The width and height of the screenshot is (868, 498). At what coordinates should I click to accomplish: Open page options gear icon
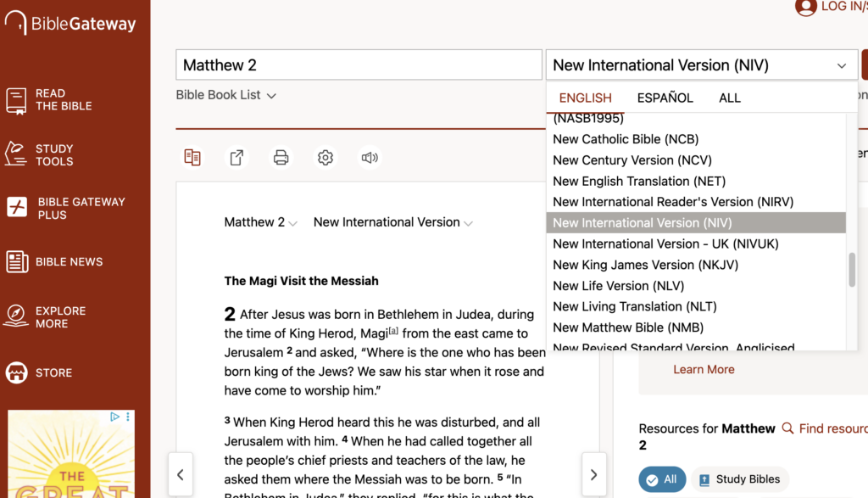click(325, 158)
